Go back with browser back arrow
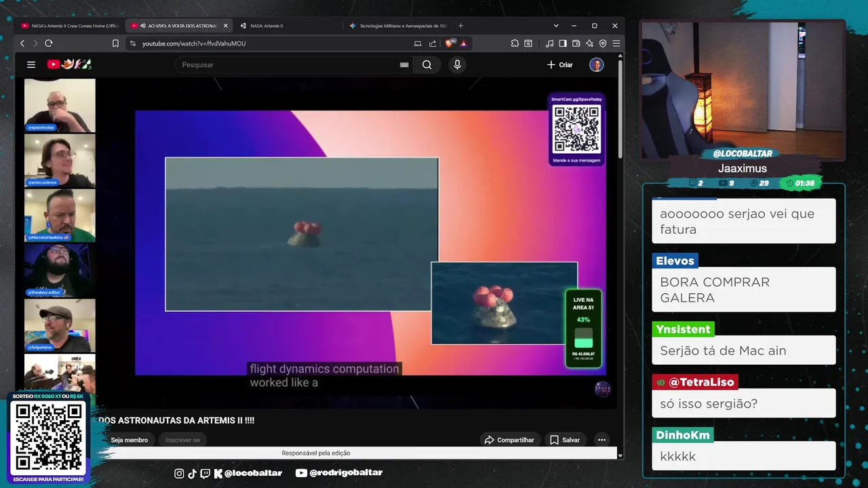 (22, 43)
